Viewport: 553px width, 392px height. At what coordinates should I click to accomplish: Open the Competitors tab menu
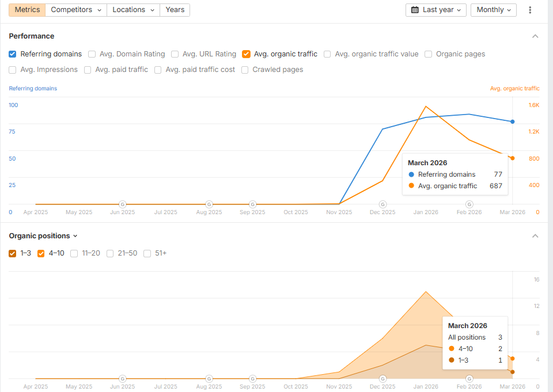pyautogui.click(x=76, y=10)
